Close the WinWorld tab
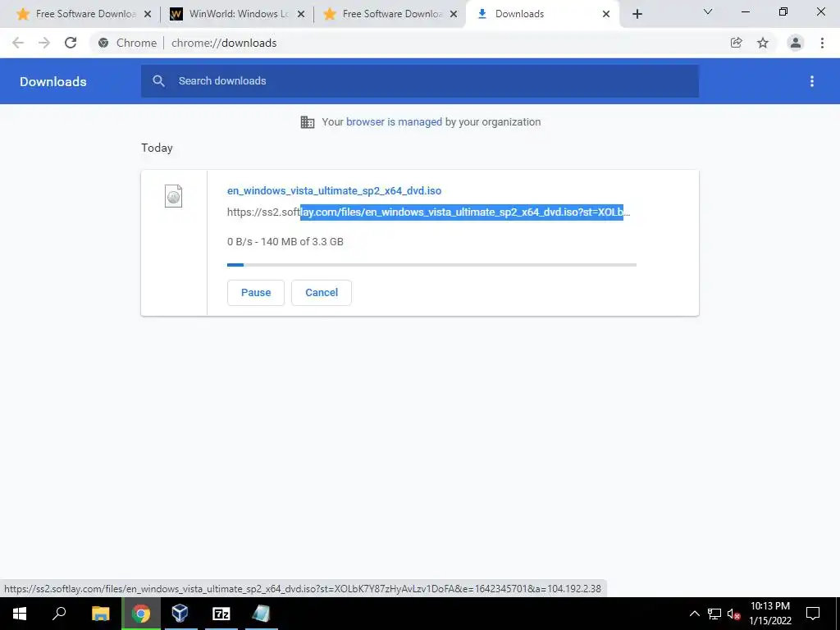 click(301, 14)
